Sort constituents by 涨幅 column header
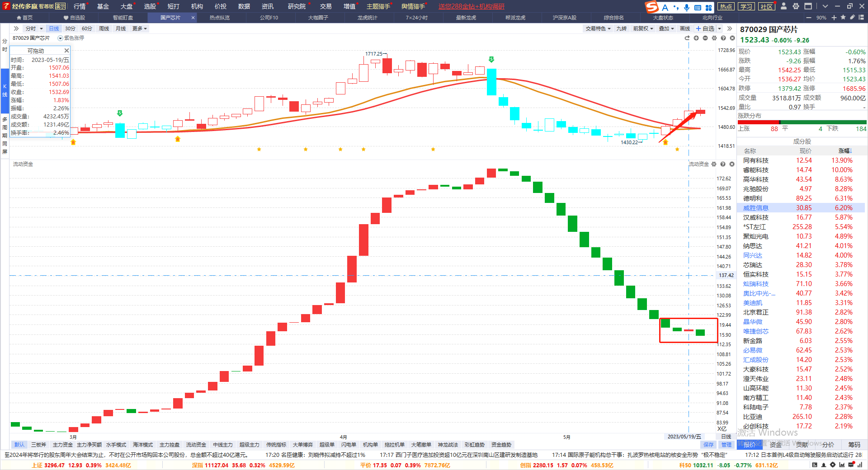Screen dimensions: 868x470 [845, 151]
